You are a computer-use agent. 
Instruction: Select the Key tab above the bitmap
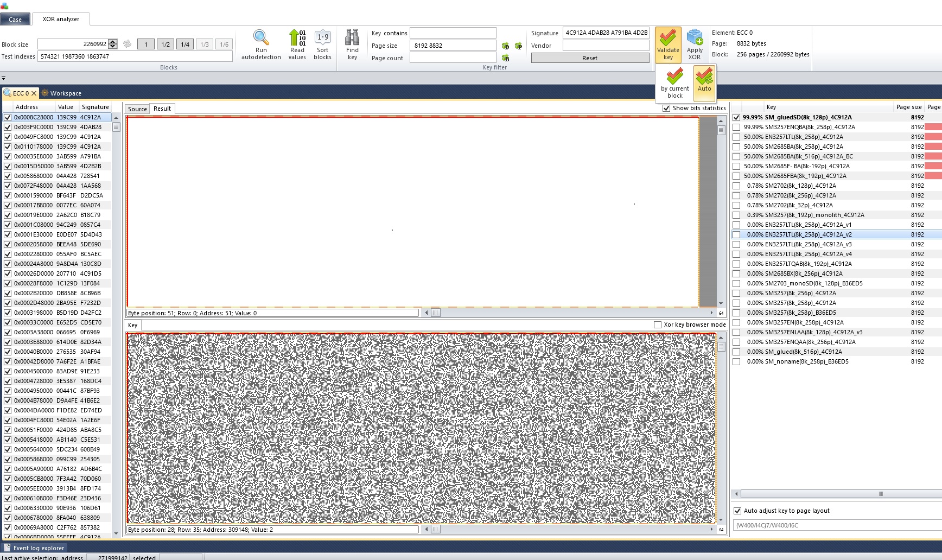tap(132, 325)
